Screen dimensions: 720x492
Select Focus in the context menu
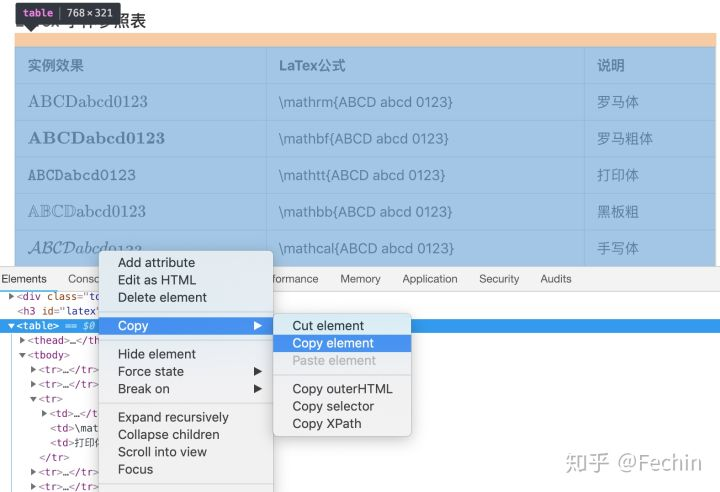pyautogui.click(x=186, y=469)
